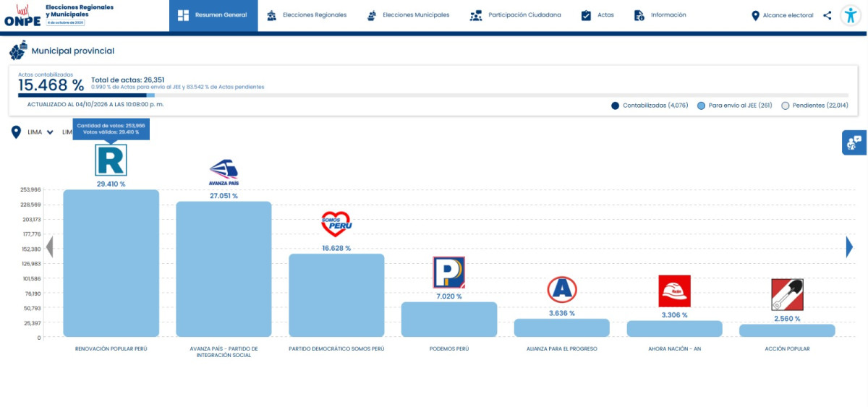The width and height of the screenshot is (868, 407).
Task: Click the 27.051 % value
Action: pyautogui.click(x=224, y=196)
